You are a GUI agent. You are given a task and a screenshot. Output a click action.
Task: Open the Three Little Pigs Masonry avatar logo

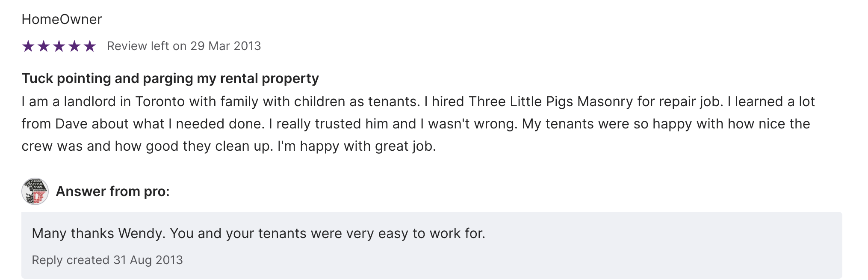point(35,191)
